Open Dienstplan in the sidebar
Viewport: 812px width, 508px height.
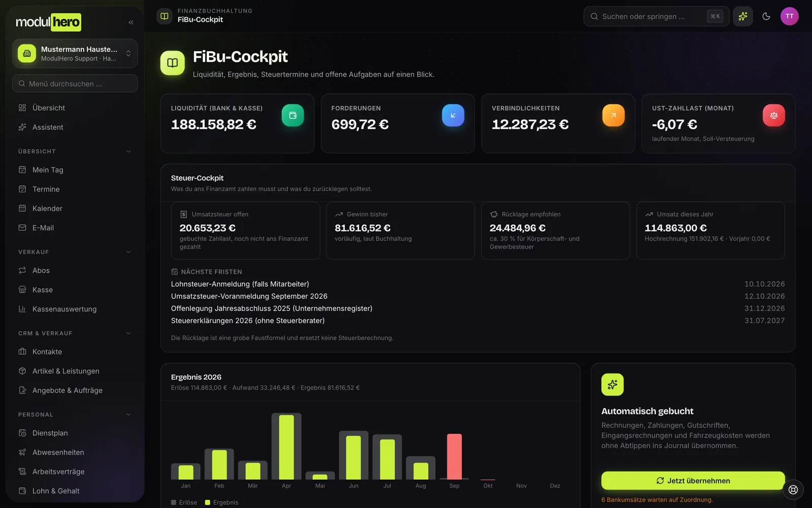click(x=75, y=433)
